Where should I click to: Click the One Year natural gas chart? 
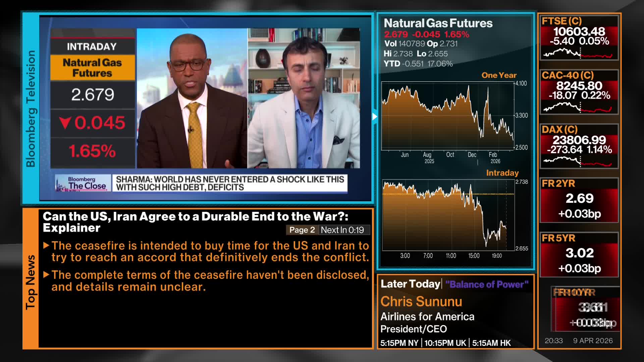447,116
